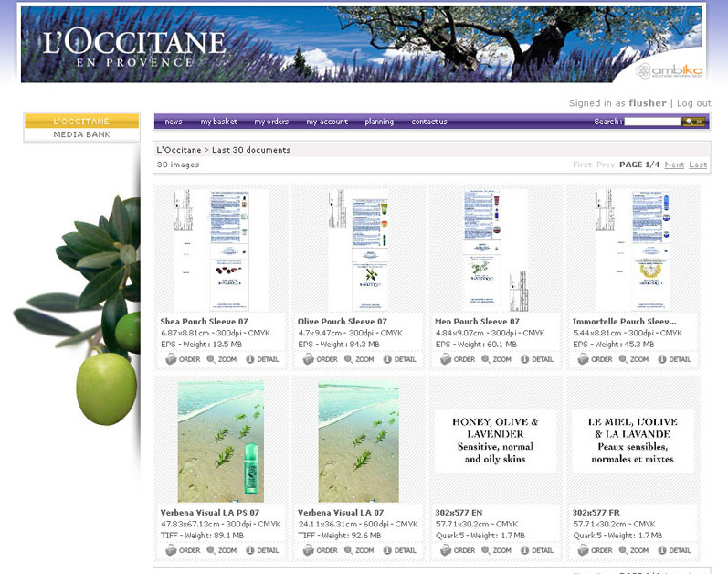
Task: Click the L'Occitane en Provence banner logo
Action: 134,47
